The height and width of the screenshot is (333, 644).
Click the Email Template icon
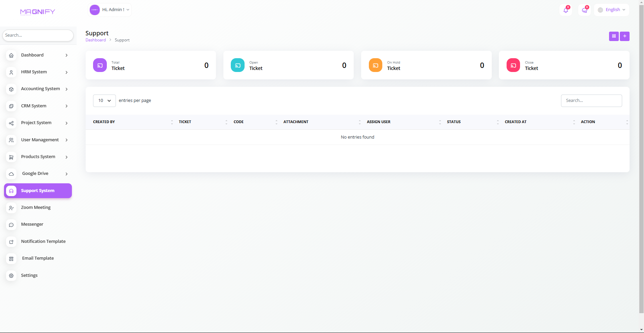tap(11, 259)
